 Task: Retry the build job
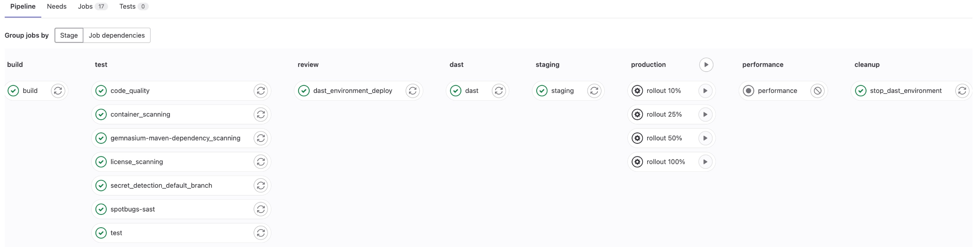(x=58, y=91)
